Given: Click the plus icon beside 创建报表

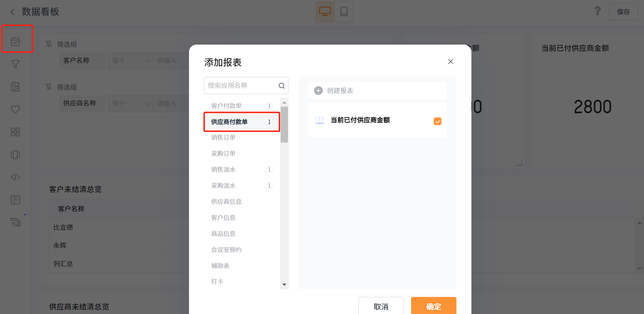Looking at the screenshot, I should [318, 91].
